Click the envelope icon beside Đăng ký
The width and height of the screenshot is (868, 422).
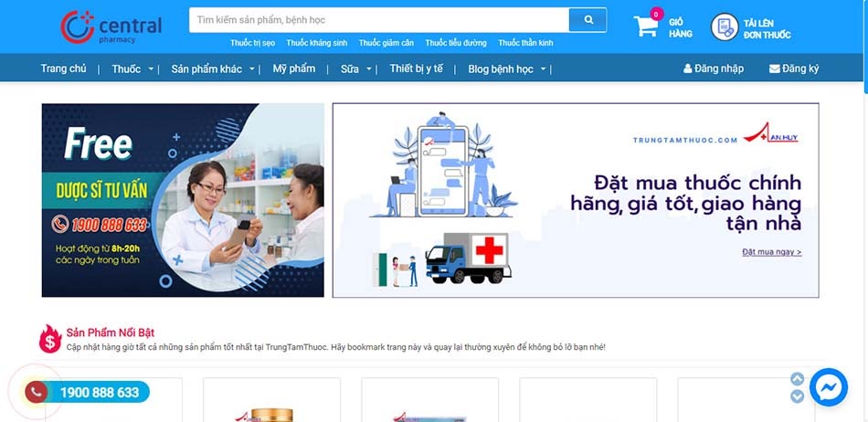pos(775,69)
